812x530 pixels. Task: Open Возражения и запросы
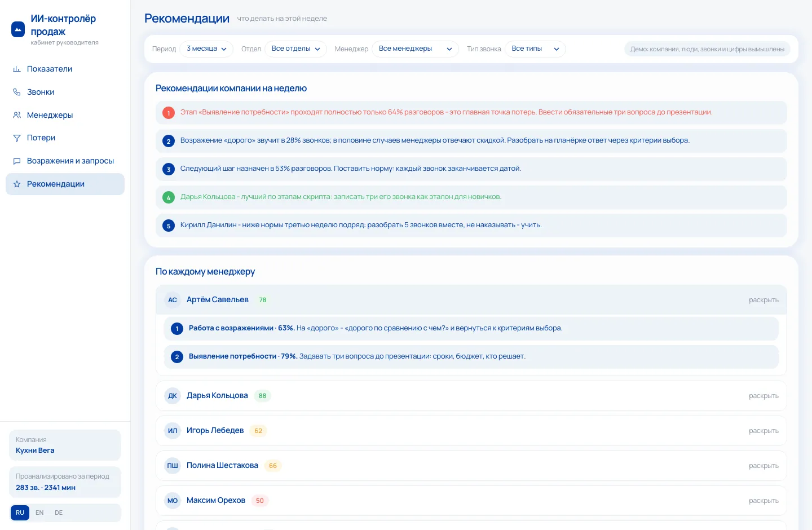[x=65, y=161]
